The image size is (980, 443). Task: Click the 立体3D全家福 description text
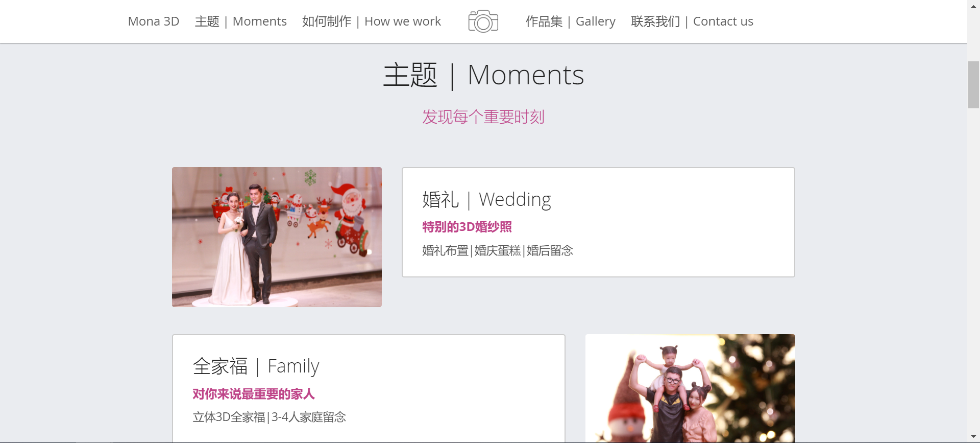pos(229,417)
